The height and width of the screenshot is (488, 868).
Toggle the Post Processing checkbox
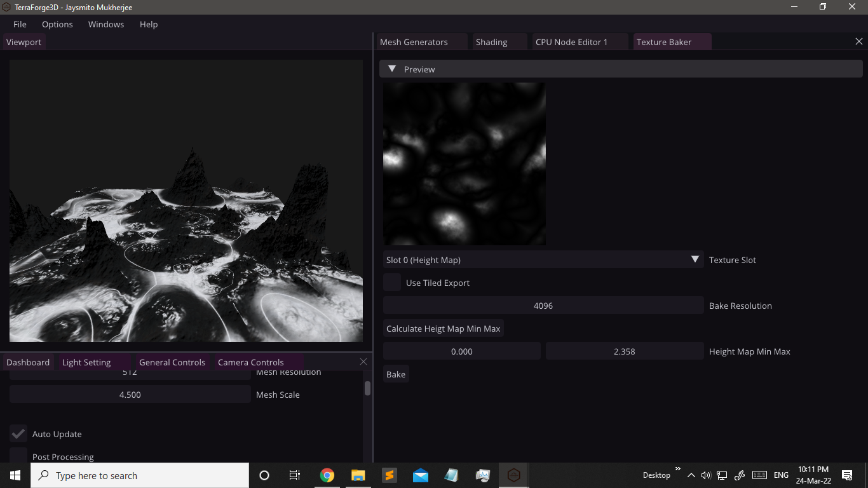click(18, 456)
